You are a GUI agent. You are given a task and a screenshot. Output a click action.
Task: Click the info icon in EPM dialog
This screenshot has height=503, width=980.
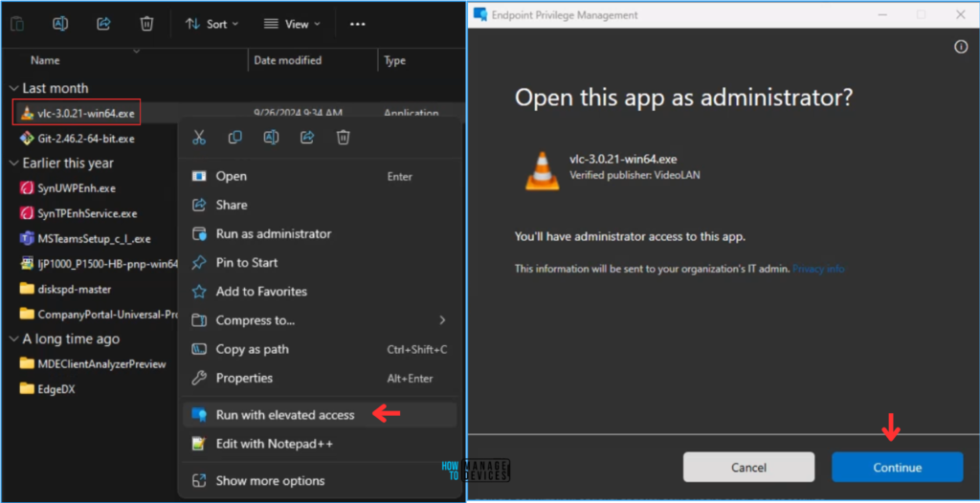coord(961,48)
